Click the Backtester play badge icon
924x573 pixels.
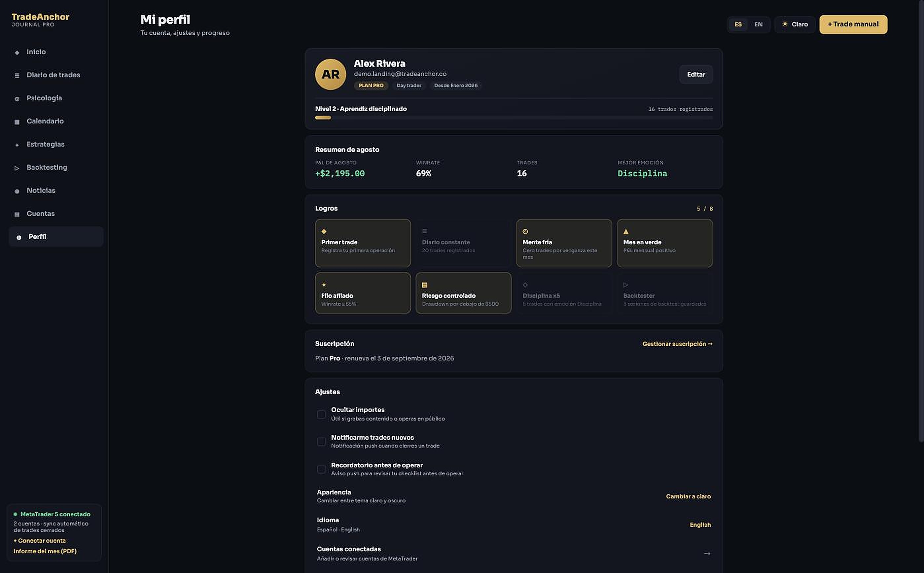coord(625,285)
